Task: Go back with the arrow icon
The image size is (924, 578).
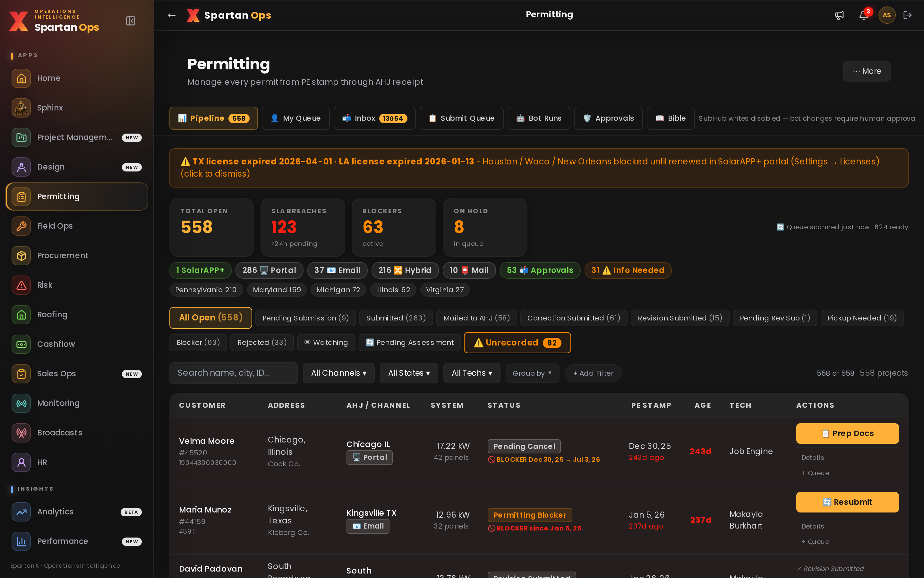Action: 172,15
